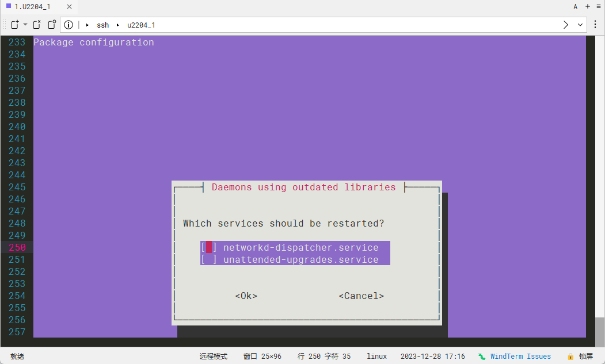Close the 1.U2204_1 tab
Image resolution: width=605 pixels, height=364 pixels.
(x=69, y=6)
